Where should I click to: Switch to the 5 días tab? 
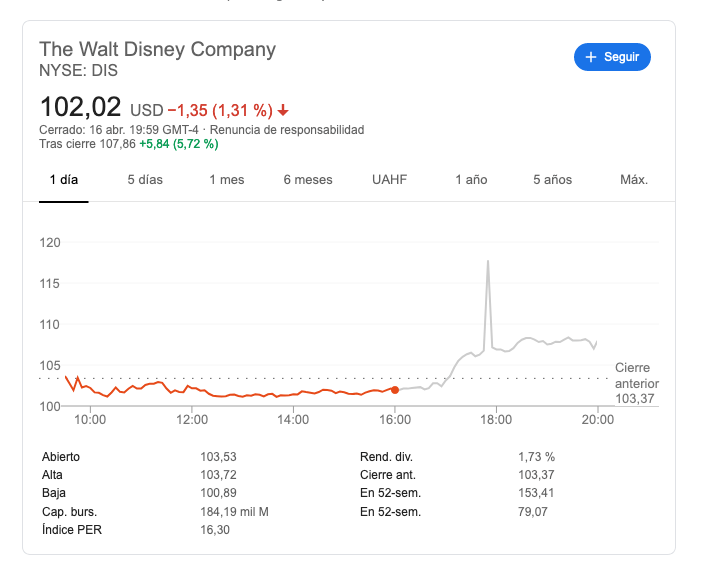145,180
